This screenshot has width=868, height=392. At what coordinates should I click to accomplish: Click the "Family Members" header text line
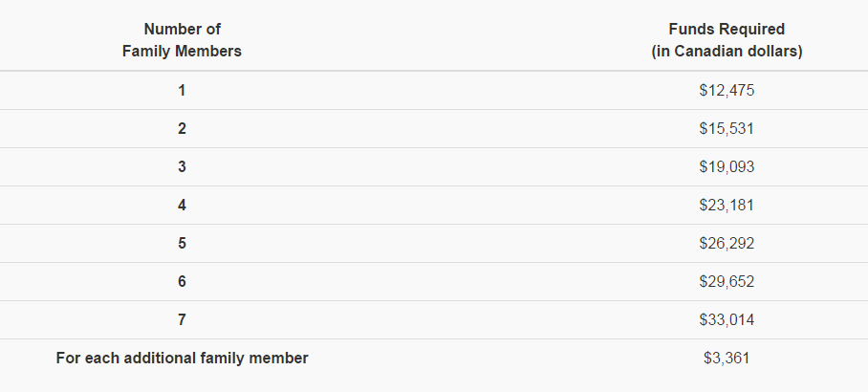point(182,52)
